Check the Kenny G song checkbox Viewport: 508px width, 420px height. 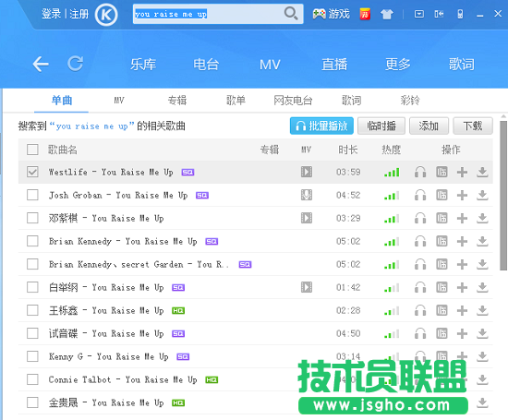point(32,356)
